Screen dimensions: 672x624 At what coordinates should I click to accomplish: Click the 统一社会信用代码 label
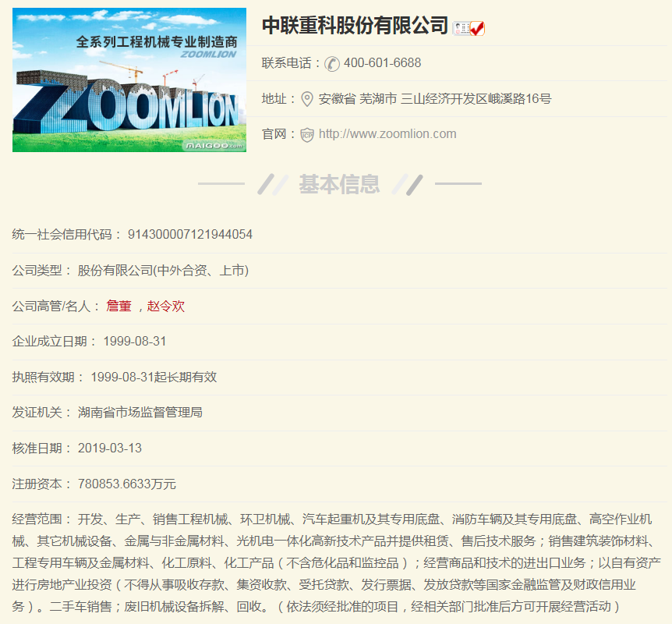(x=66, y=235)
